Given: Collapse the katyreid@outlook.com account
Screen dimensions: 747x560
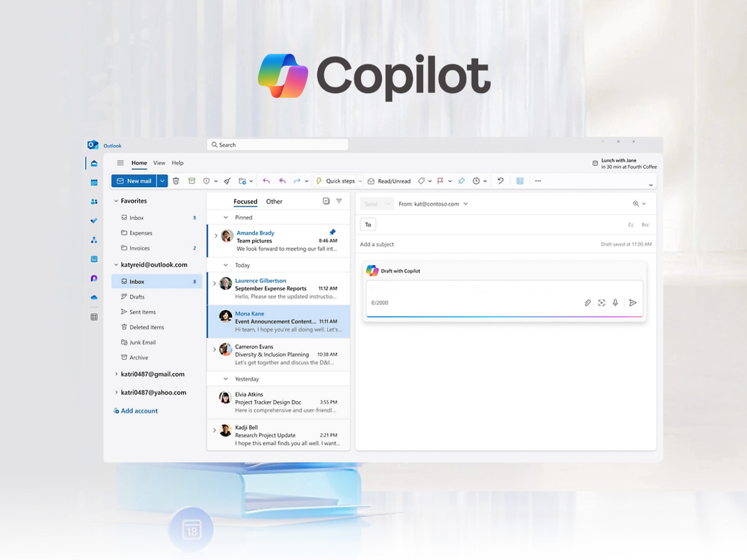Looking at the screenshot, I should tap(116, 265).
